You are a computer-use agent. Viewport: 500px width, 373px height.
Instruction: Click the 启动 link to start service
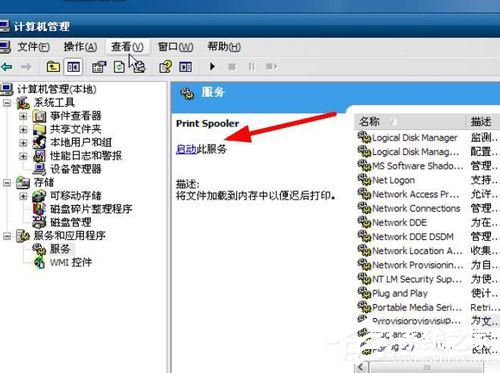pos(186,149)
